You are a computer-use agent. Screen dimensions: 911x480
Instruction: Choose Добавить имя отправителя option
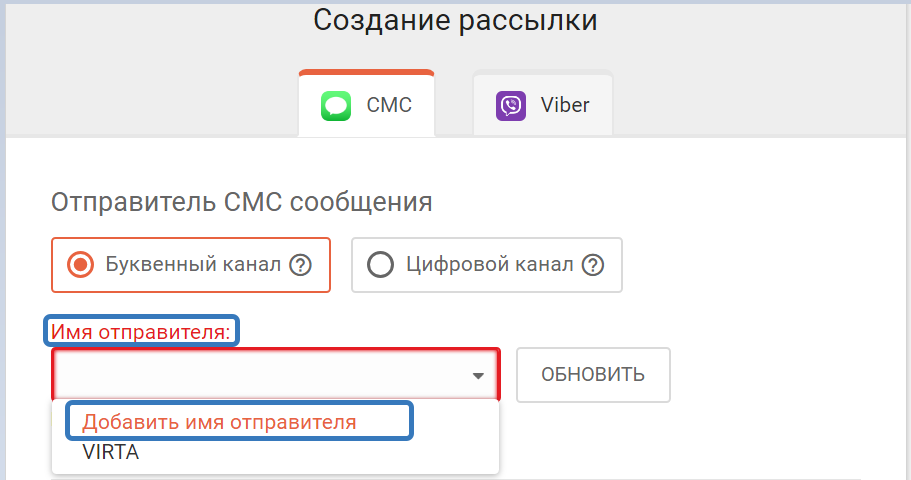pyautogui.click(x=219, y=422)
